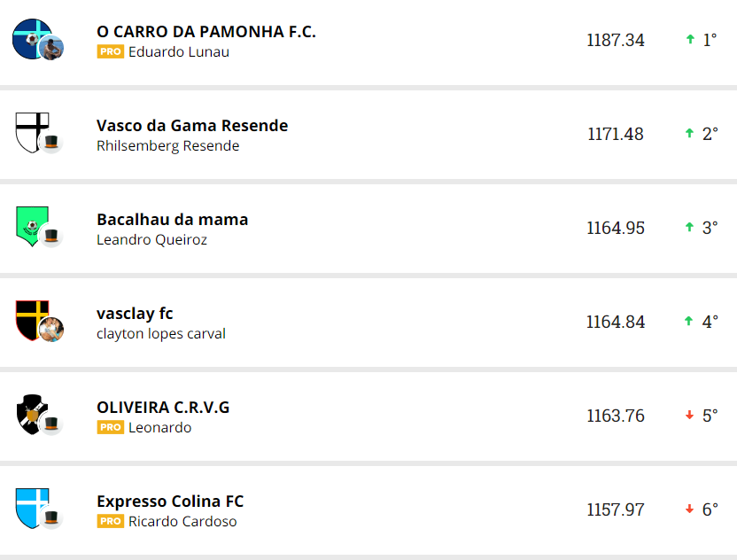737x560 pixels.
Task: Click Bacalhau da mama green shield icon
Action: click(29, 223)
